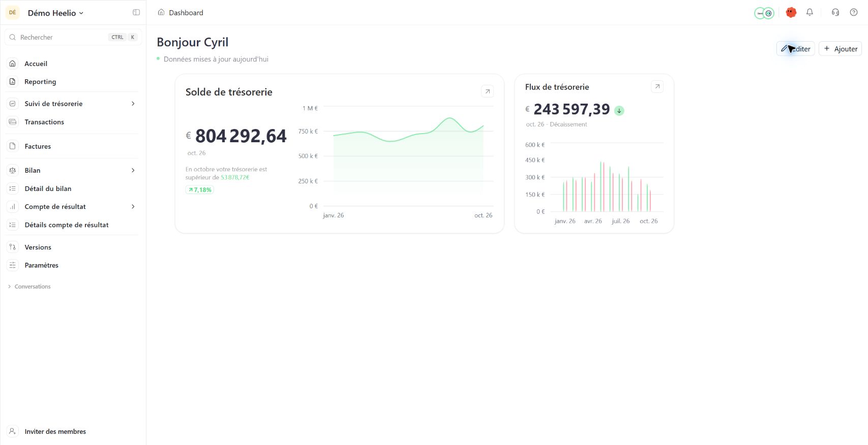The image size is (868, 445).
Task: Click the Transactions card icon
Action: [x=13, y=122]
